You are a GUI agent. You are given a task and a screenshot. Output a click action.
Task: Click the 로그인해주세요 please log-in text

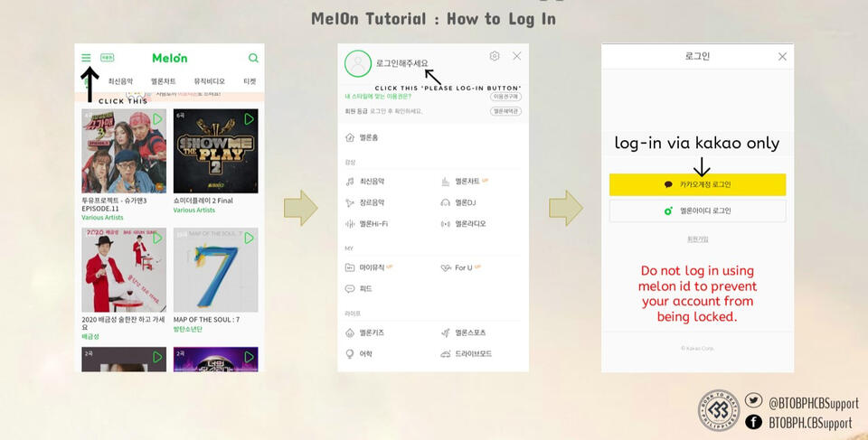coord(401,63)
